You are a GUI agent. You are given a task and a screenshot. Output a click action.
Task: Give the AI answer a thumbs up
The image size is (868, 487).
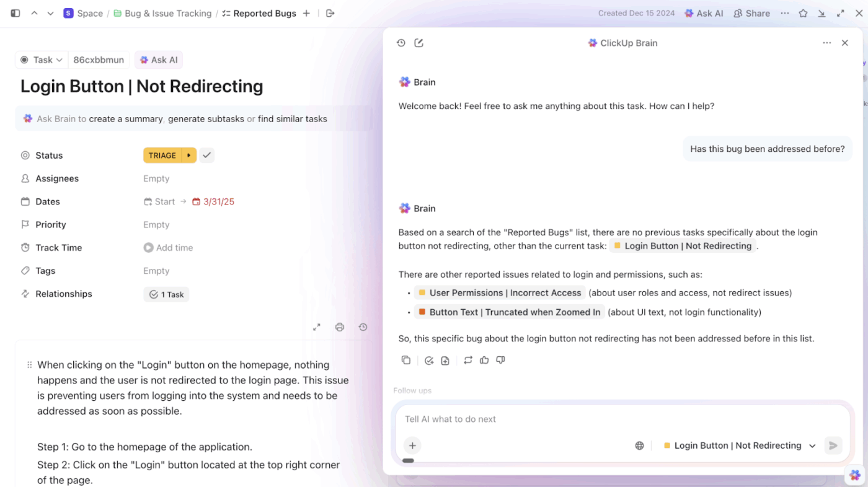click(484, 360)
